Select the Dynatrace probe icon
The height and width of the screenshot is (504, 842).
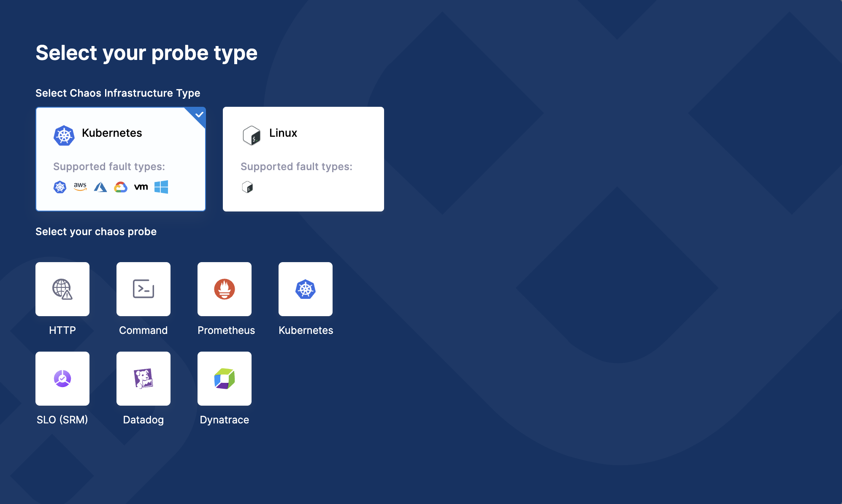[224, 379]
